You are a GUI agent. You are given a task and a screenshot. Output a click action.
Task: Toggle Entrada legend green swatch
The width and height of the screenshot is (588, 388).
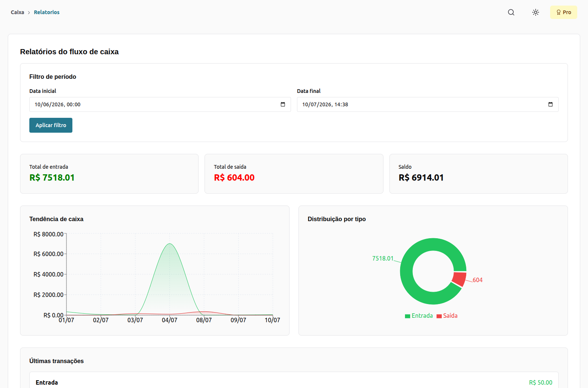pos(408,316)
